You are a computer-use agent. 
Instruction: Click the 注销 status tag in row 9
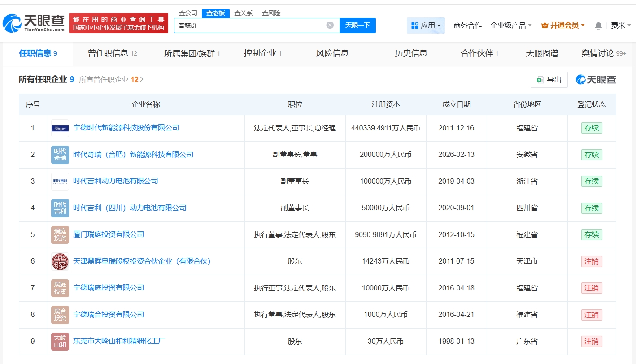pyautogui.click(x=592, y=342)
